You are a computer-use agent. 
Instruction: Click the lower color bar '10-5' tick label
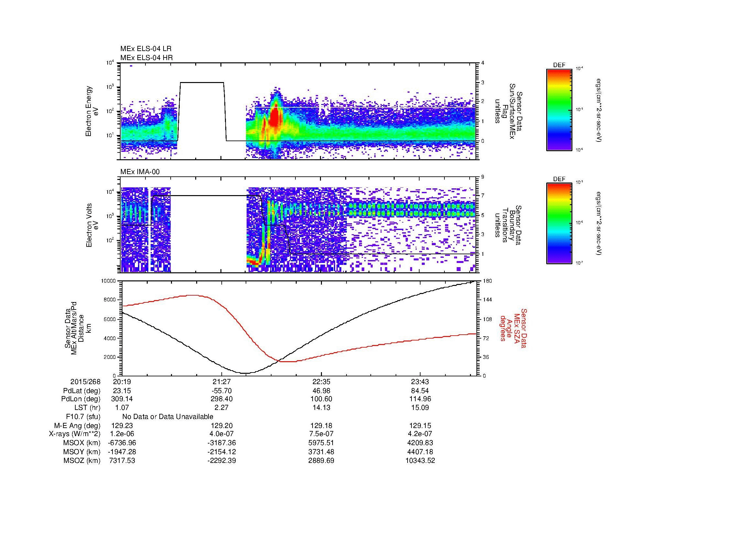(x=579, y=182)
